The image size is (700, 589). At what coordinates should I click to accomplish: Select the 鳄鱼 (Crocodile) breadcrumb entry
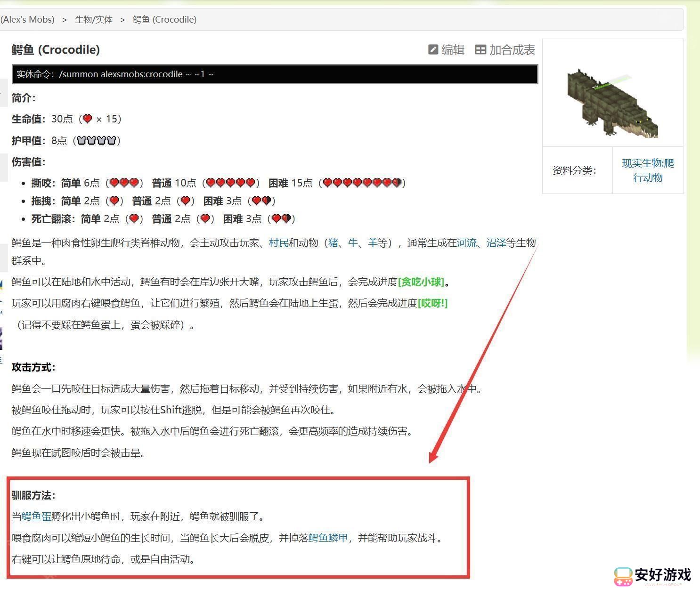click(x=164, y=20)
